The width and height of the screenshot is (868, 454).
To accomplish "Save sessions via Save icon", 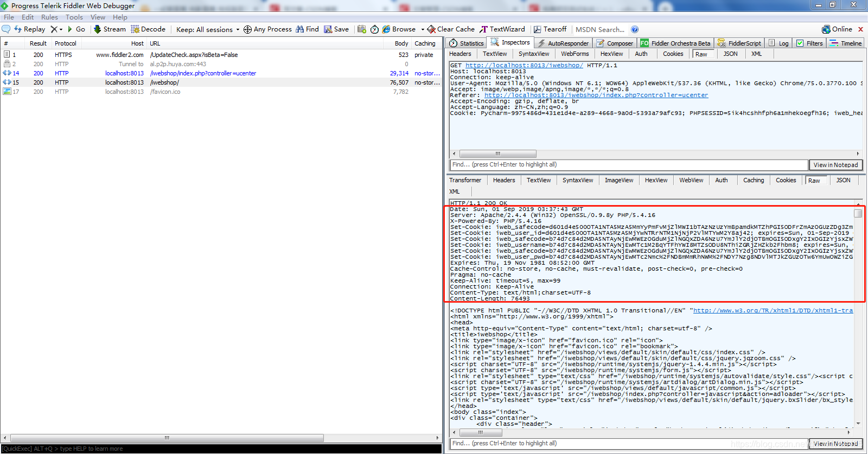I will point(336,29).
